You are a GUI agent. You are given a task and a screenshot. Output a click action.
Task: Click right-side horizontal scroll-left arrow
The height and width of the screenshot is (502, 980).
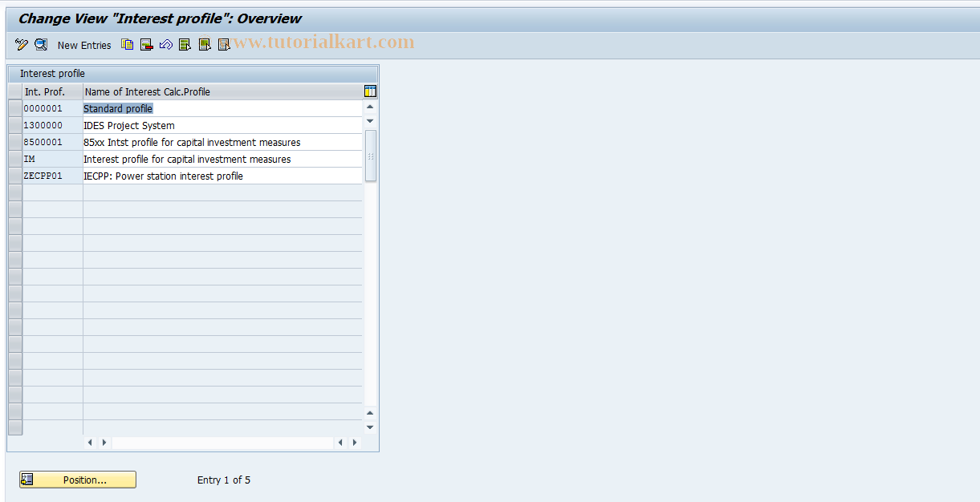click(x=341, y=443)
